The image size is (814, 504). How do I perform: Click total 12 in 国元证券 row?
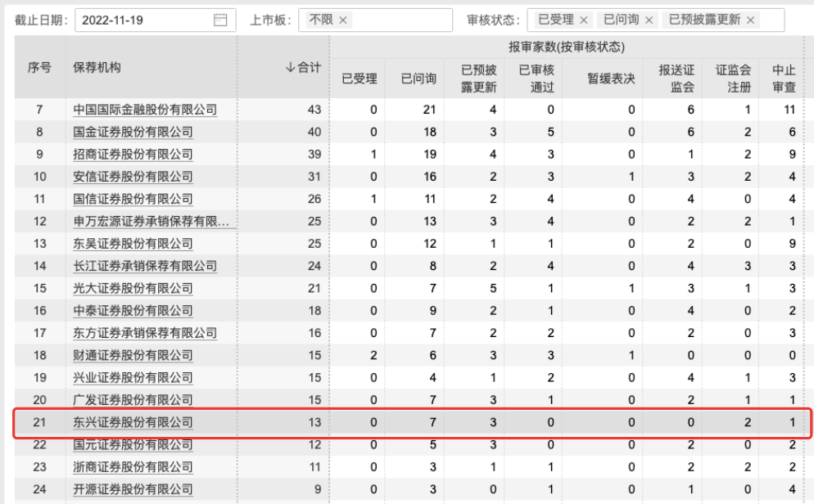point(314,444)
